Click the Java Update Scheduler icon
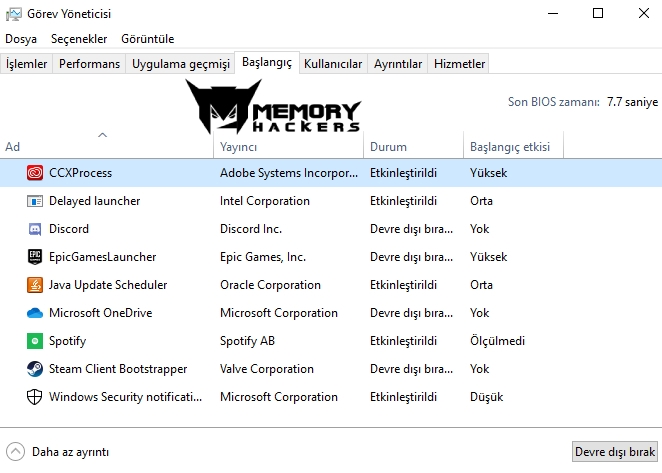This screenshot has height=473, width=662. tap(35, 285)
